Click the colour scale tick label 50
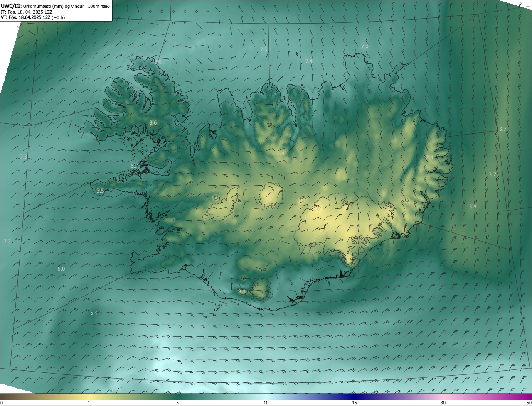This screenshot has height=406, width=532. [x=529, y=403]
